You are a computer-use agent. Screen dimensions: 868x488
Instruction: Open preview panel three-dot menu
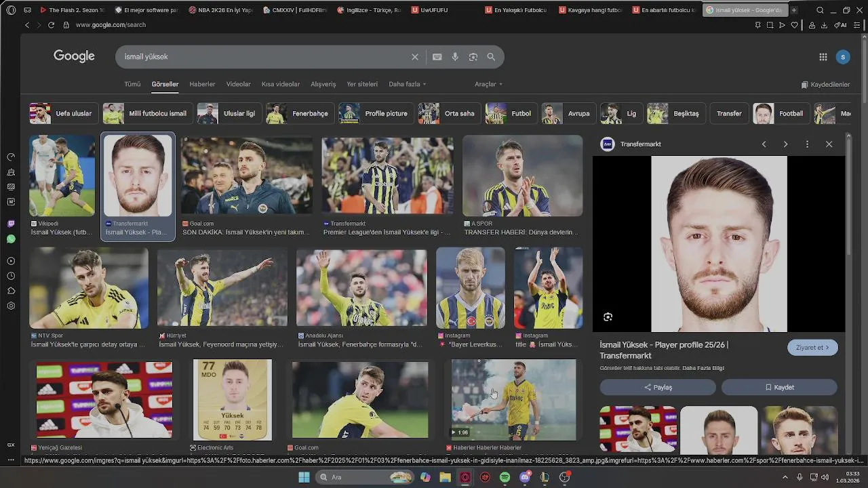tap(807, 144)
